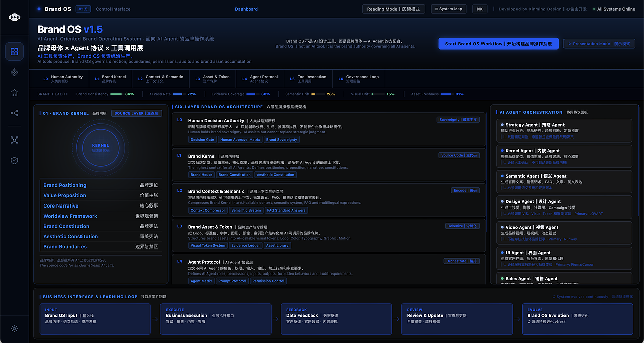Click the AI Pass Rate progress bar
The width and height of the screenshot is (644, 343).
click(x=179, y=94)
